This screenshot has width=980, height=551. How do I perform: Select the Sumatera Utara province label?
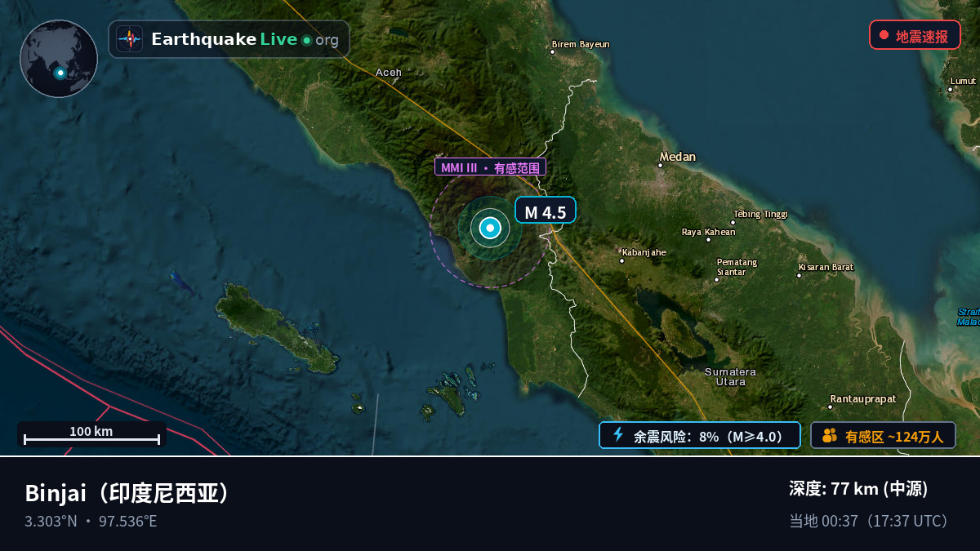pyautogui.click(x=730, y=376)
